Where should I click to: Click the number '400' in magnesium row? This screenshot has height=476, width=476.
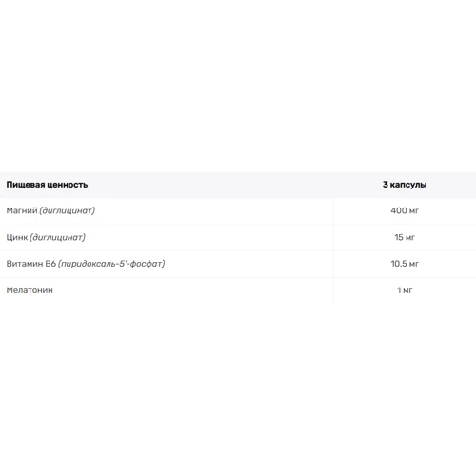[x=399, y=210]
